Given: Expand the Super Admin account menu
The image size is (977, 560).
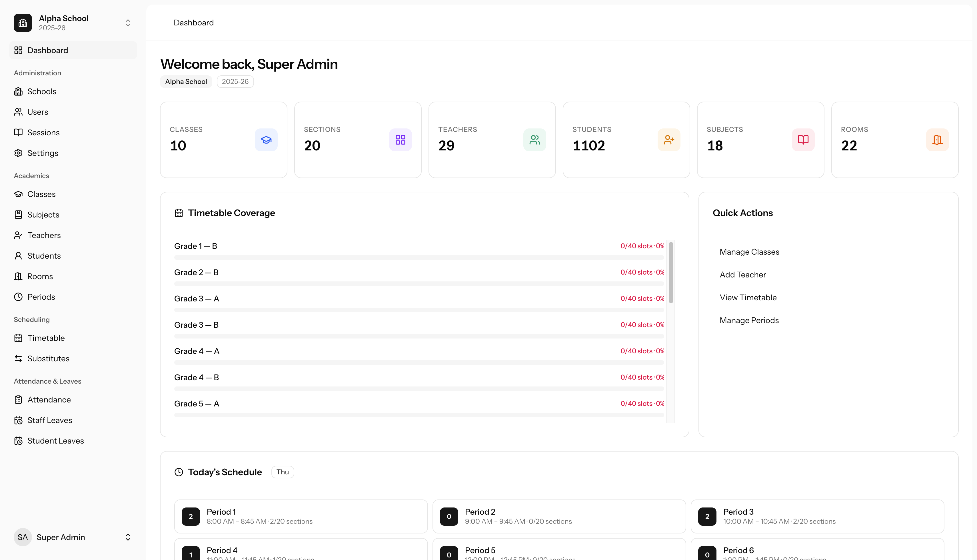Looking at the screenshot, I should pyautogui.click(x=127, y=537).
